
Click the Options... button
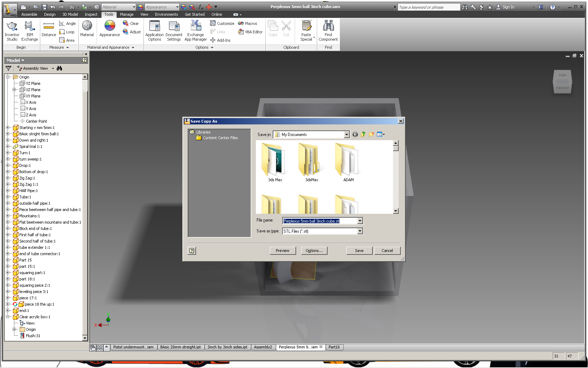coord(314,251)
